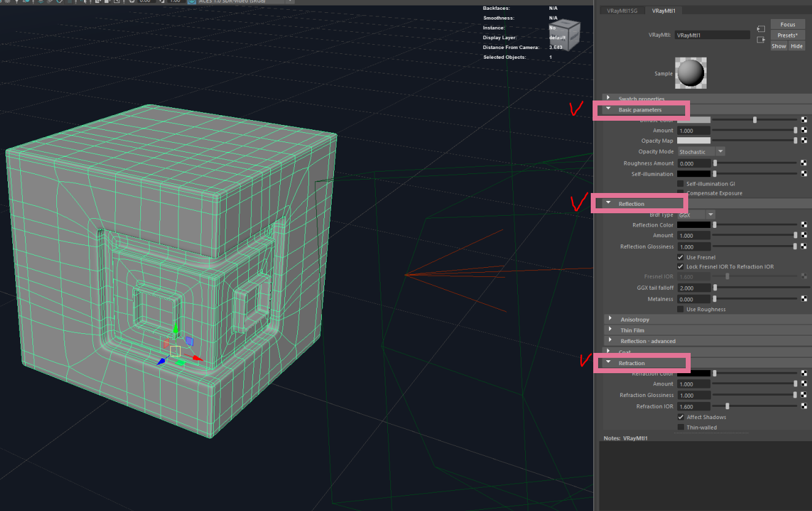Click the GGX tail falloff value field
Screen dimensions: 812x511
coord(694,288)
